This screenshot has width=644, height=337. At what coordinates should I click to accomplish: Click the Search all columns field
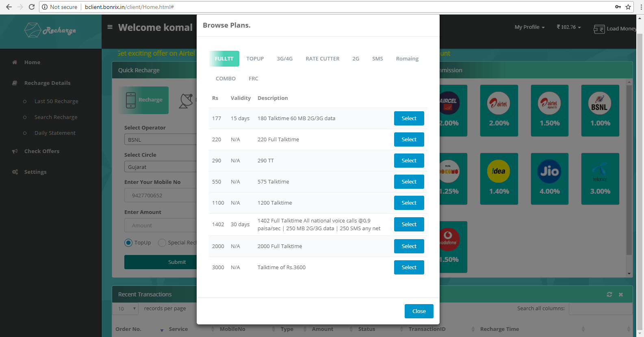(x=600, y=309)
